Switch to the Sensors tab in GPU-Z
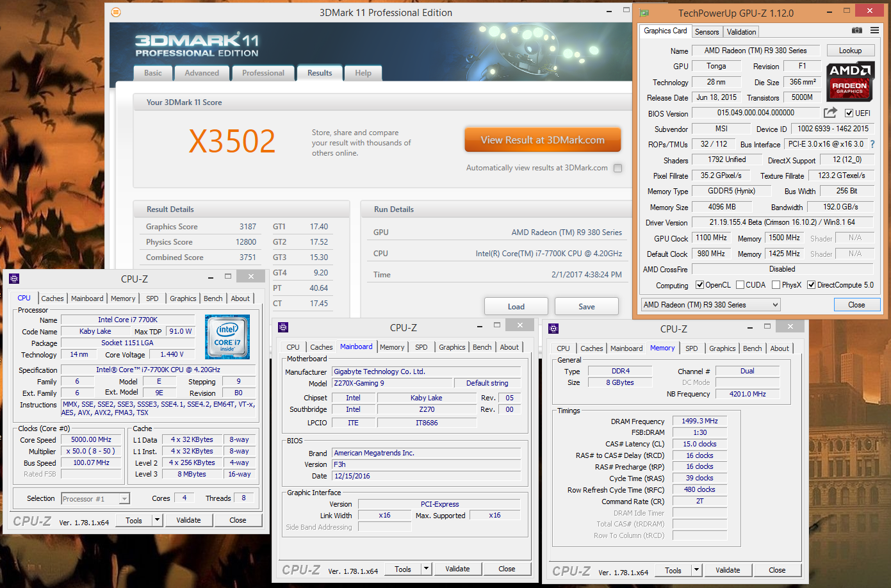The width and height of the screenshot is (891, 588). click(707, 32)
